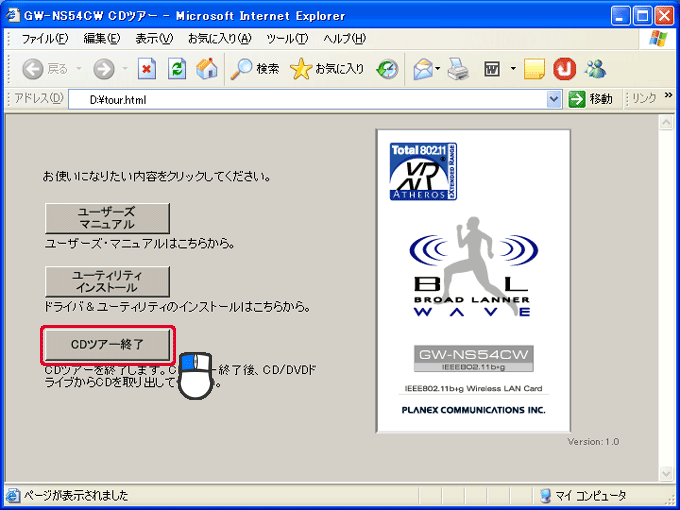The width and height of the screenshot is (680, 510).
Task: Open the ファイル(F) menu
Action: tap(45, 39)
